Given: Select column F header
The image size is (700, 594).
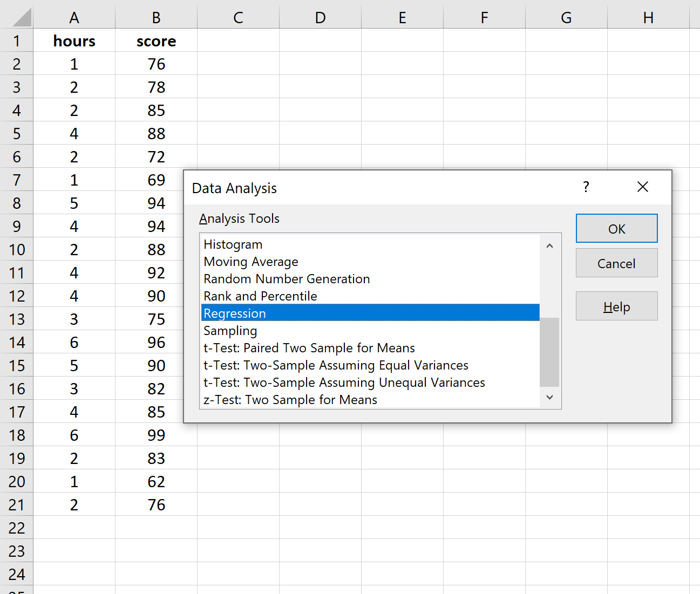Looking at the screenshot, I should [485, 18].
